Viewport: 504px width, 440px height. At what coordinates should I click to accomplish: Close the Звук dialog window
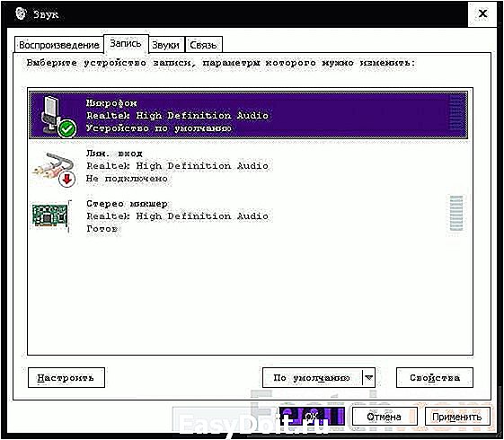[482, 13]
